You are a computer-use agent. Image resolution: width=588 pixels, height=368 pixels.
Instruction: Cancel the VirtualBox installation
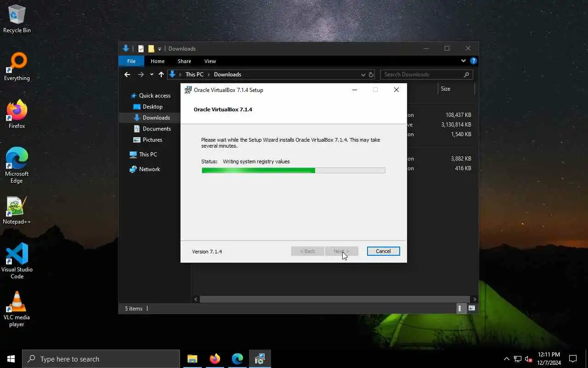(x=383, y=251)
